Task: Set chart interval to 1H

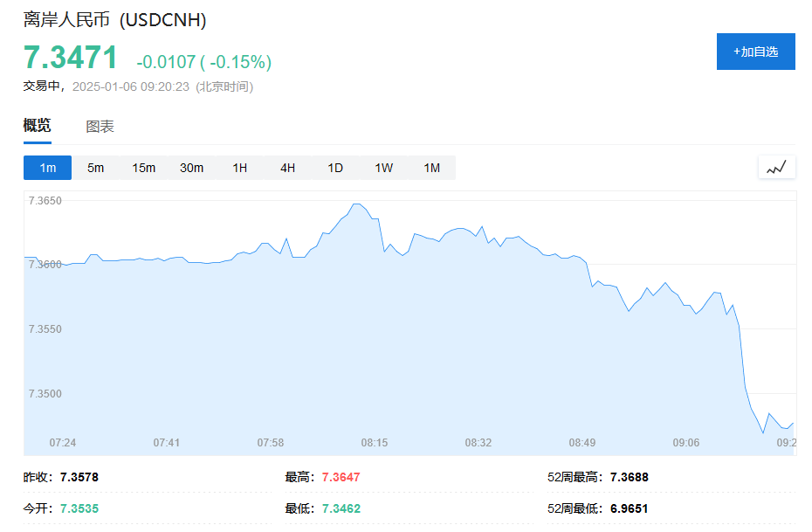Action: pos(240,168)
